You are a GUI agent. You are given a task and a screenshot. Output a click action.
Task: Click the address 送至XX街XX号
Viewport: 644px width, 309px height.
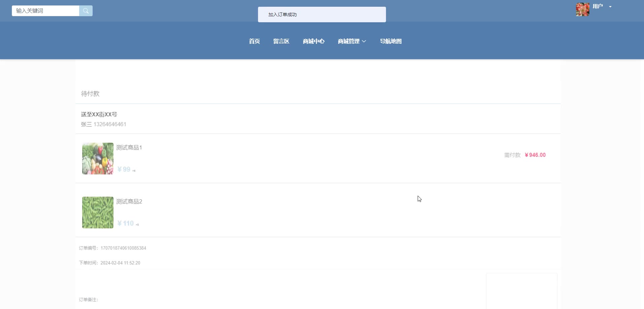point(99,114)
